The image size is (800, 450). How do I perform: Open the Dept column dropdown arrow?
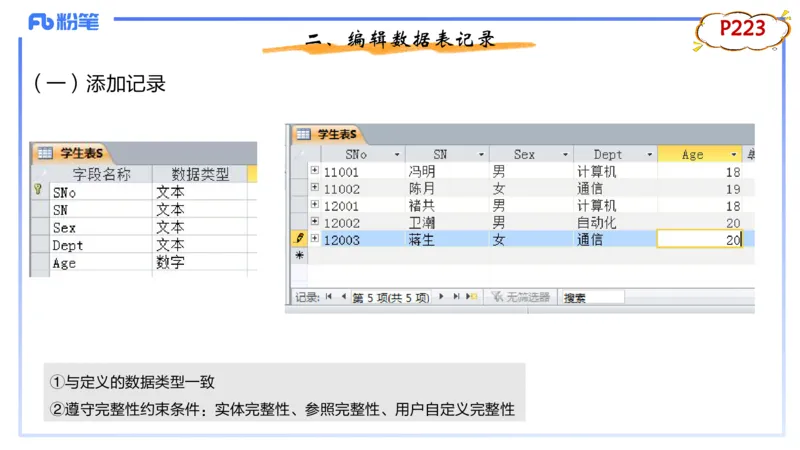click(649, 155)
